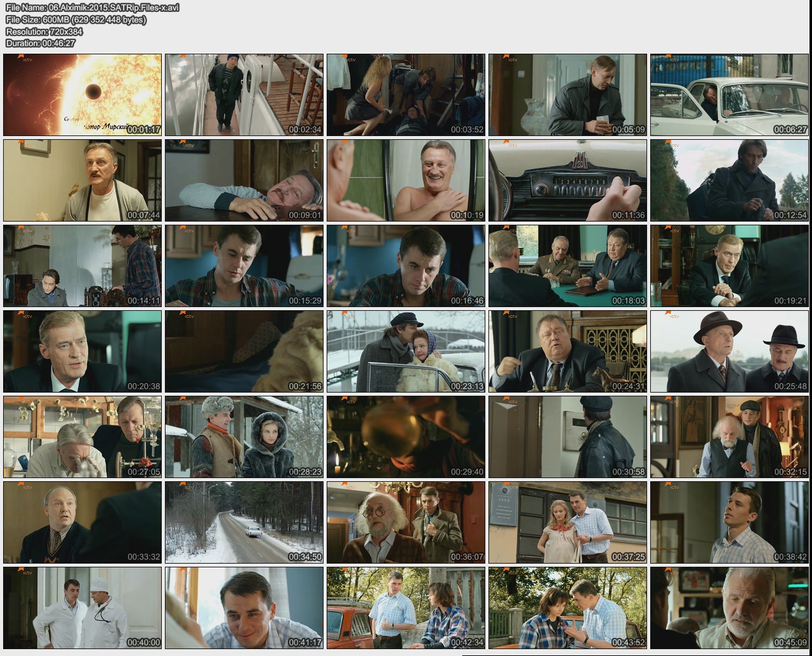This screenshot has width=812, height=656.
Task: Click the white-haired man with glasses frame at 00:36:07
Action: click(405, 522)
